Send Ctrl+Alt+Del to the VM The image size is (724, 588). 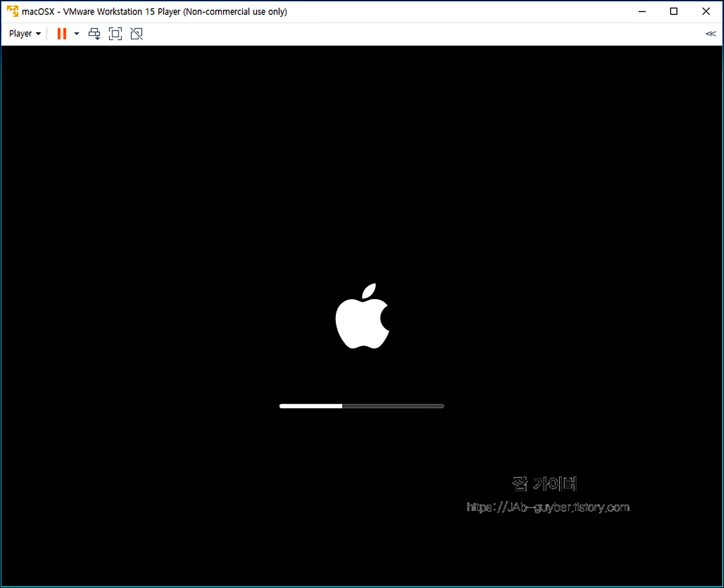pos(95,34)
